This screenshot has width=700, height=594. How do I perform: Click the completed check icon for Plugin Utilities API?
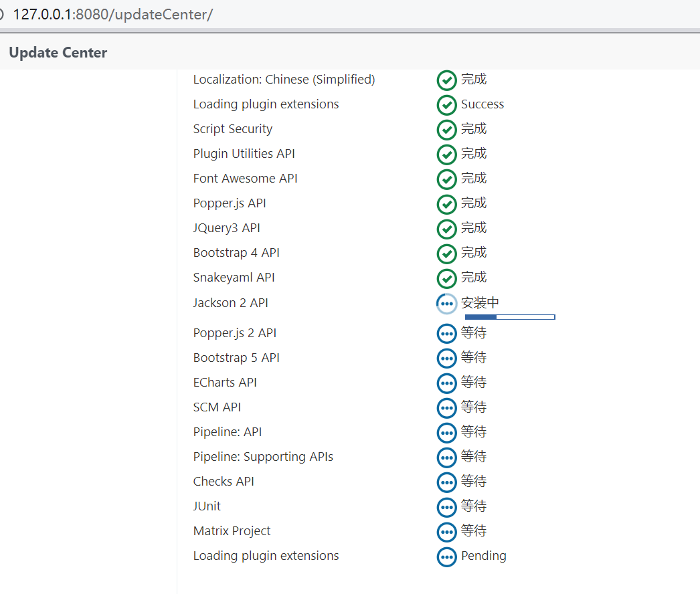[446, 155]
